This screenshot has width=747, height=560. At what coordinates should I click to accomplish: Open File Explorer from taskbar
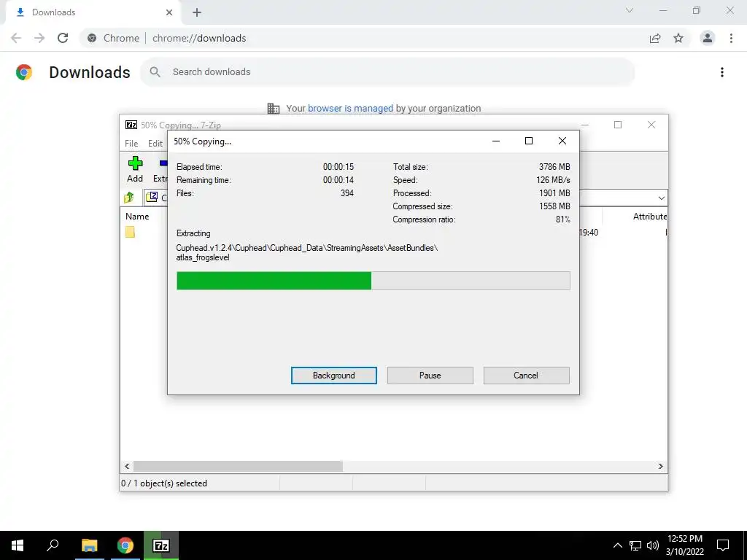[x=89, y=545]
